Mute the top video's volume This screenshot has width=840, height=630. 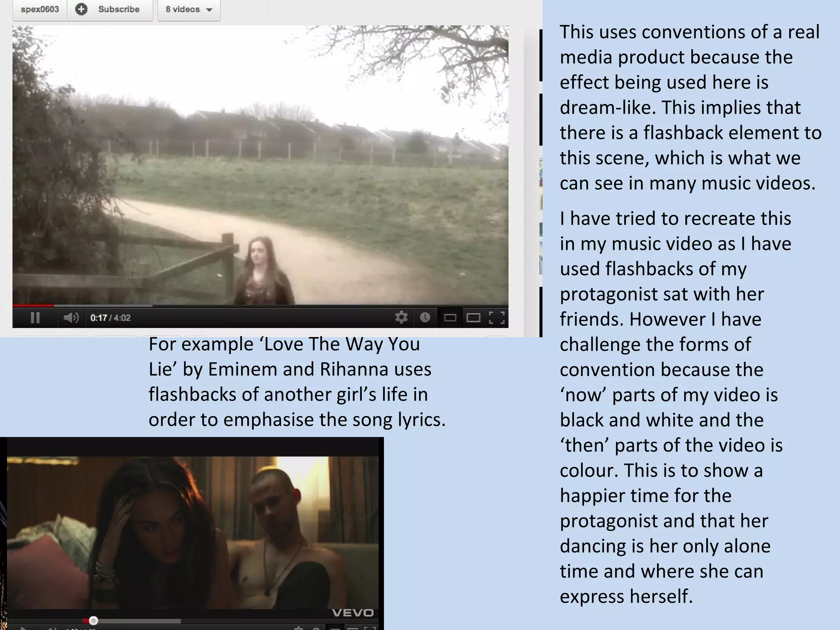[x=71, y=318]
